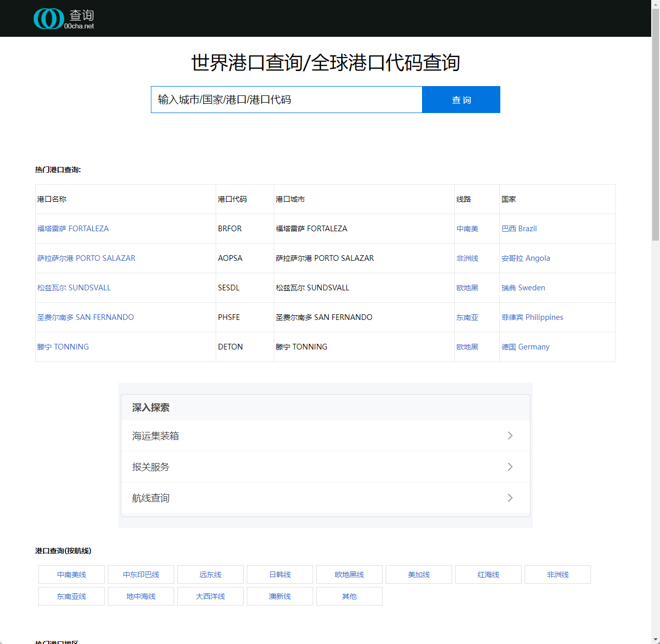
Task: Click the 其他 route button
Action: tap(349, 596)
